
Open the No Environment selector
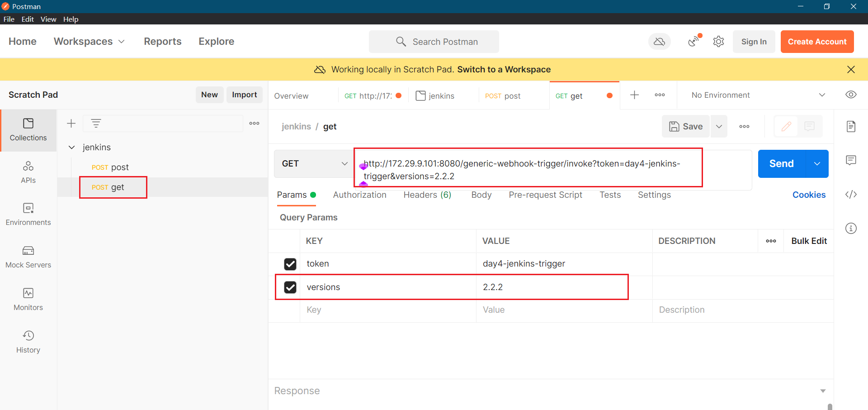pyautogui.click(x=758, y=95)
